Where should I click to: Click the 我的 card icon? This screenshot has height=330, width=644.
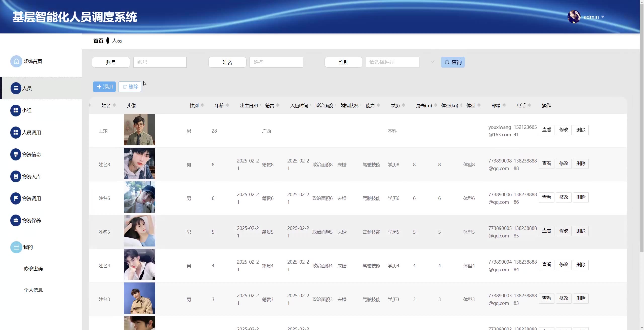pyautogui.click(x=16, y=247)
